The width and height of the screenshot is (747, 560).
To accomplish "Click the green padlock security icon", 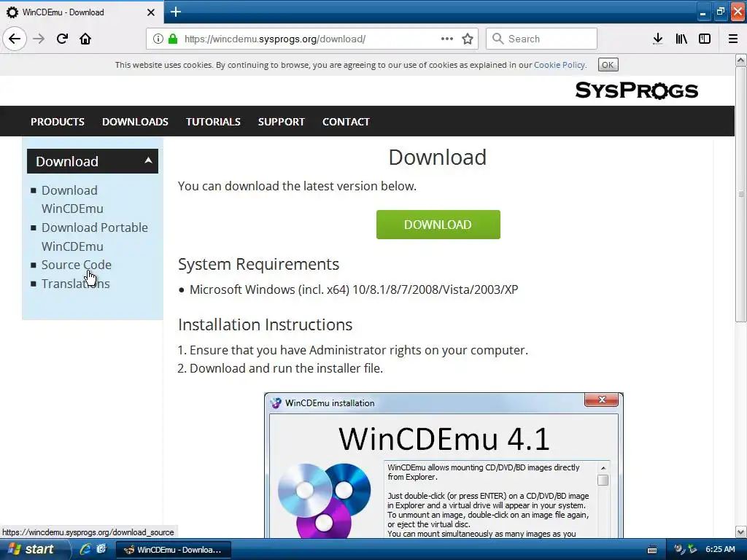I will pyautogui.click(x=173, y=39).
